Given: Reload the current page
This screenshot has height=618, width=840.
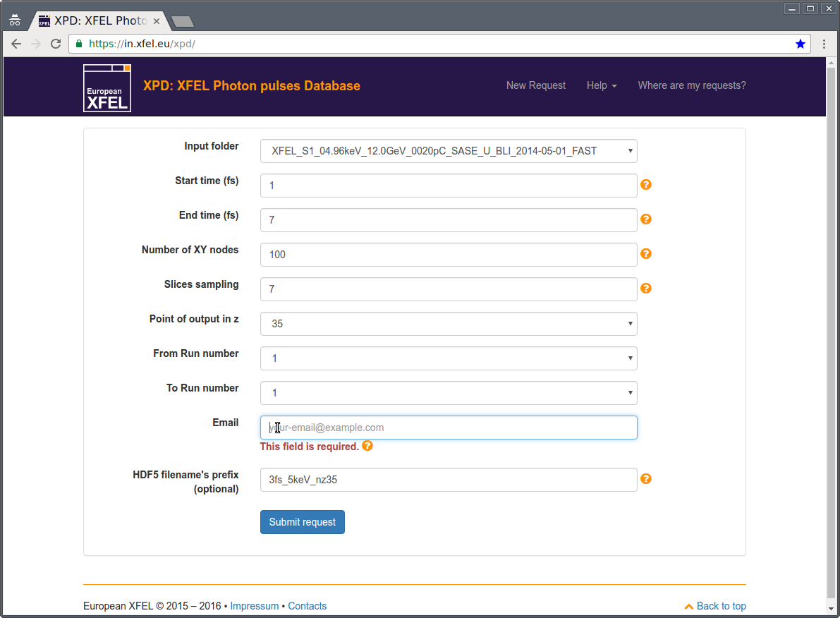Looking at the screenshot, I should 56,44.
